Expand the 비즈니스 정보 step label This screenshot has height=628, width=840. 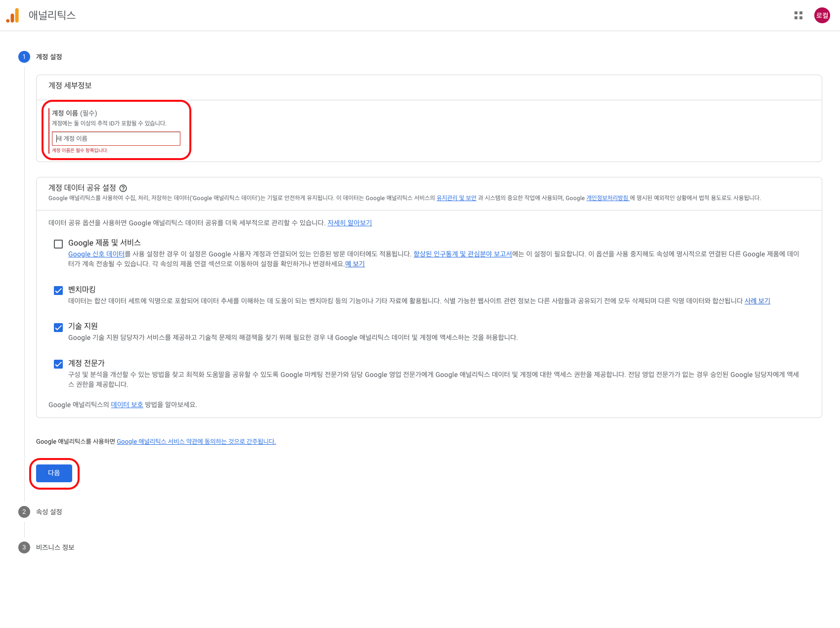pyautogui.click(x=55, y=547)
